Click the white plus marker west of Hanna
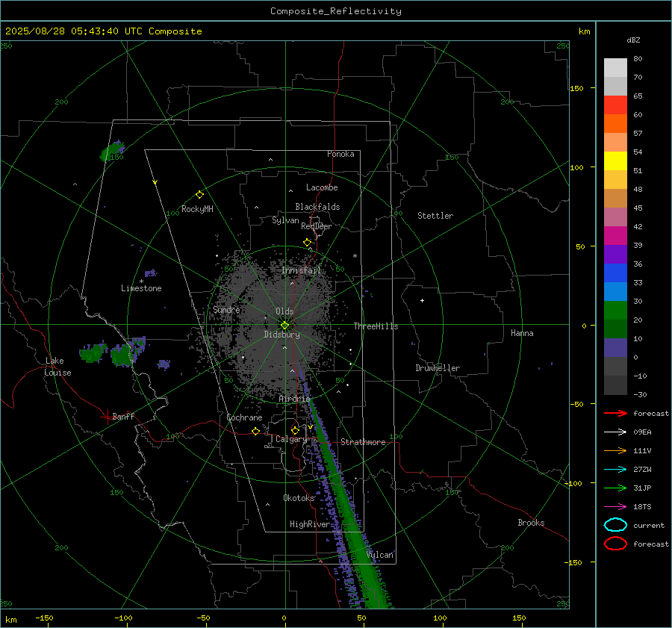 coord(422,300)
